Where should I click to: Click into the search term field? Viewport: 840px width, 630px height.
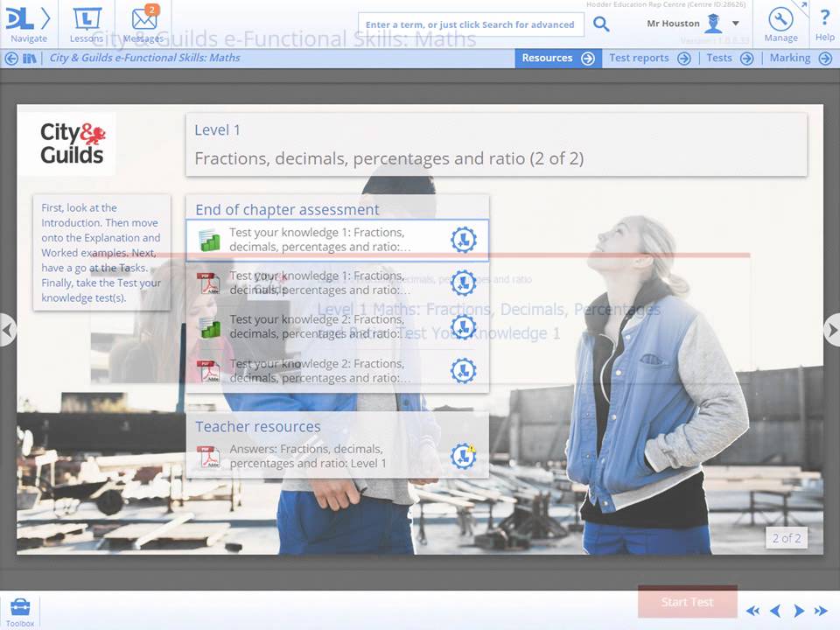click(x=471, y=24)
